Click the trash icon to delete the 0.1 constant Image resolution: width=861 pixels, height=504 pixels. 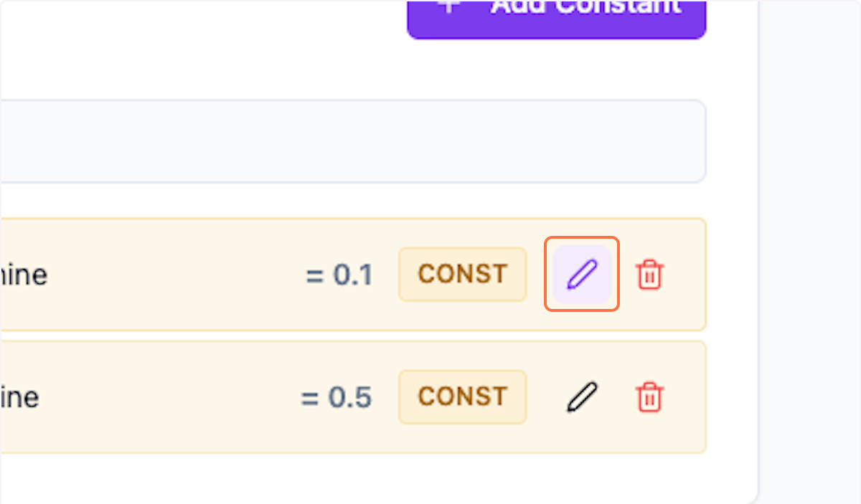click(649, 274)
